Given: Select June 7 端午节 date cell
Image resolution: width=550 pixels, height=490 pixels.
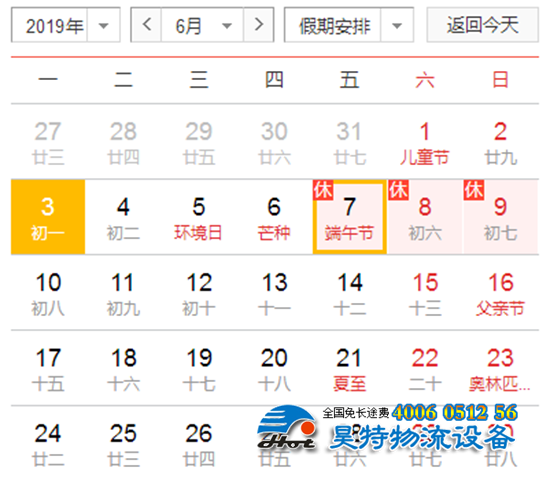Looking at the screenshot, I should [350, 217].
